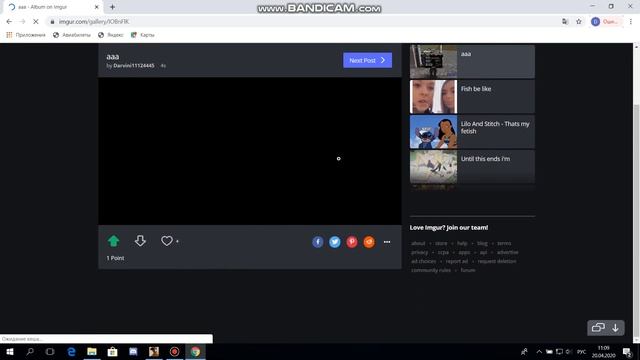
Task: Go back with the browser back arrow
Action: click(9, 22)
